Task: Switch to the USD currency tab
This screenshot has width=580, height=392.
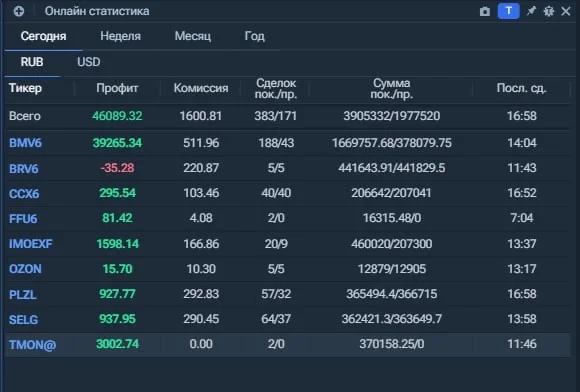Action: pyautogui.click(x=88, y=62)
